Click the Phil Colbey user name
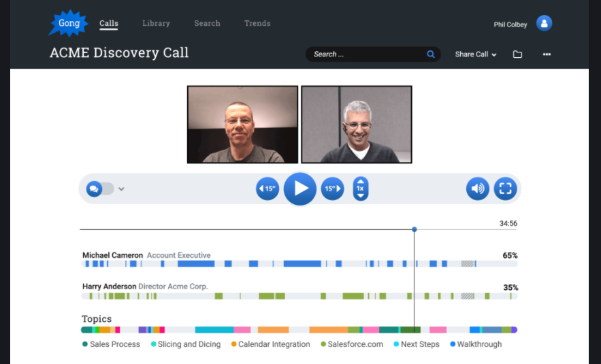 point(510,24)
